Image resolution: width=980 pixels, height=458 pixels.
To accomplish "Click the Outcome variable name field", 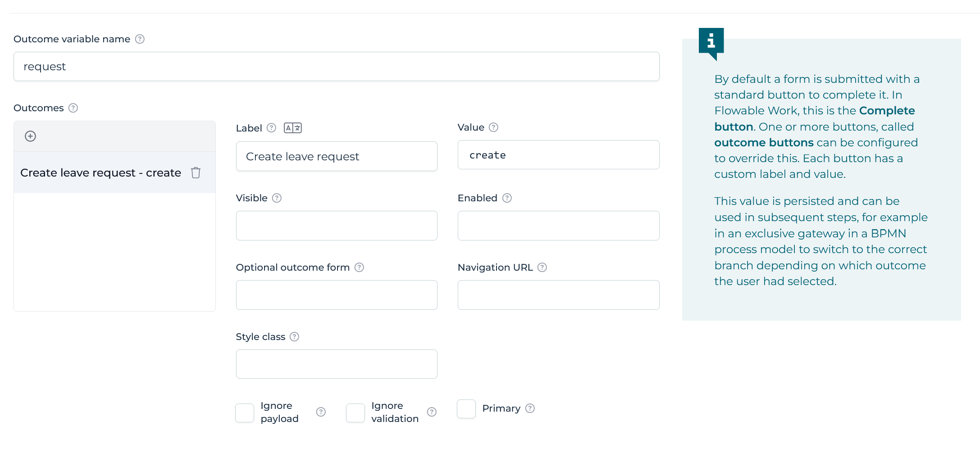I will (336, 67).
